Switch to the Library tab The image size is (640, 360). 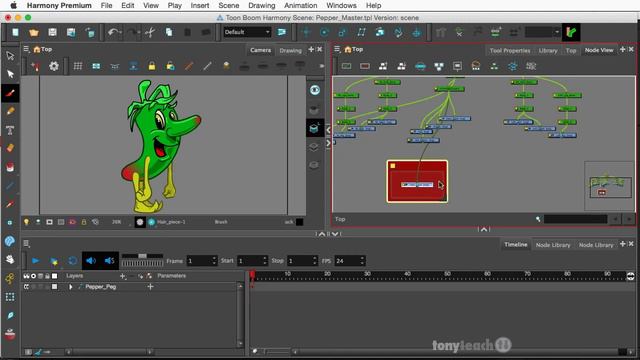tap(548, 51)
